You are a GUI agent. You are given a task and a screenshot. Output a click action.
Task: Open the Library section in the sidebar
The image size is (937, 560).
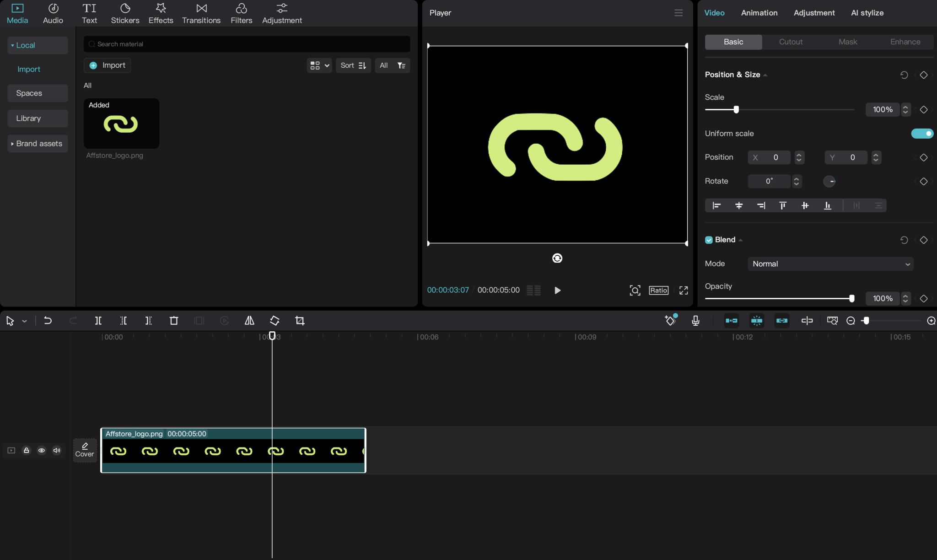point(29,118)
